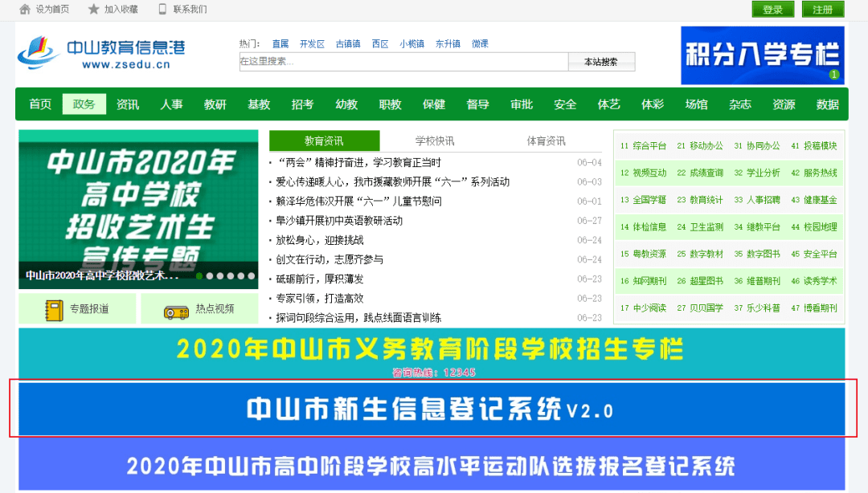Select the last carousel dot on the art-student slideshow
The width and height of the screenshot is (868, 493).
(252, 275)
